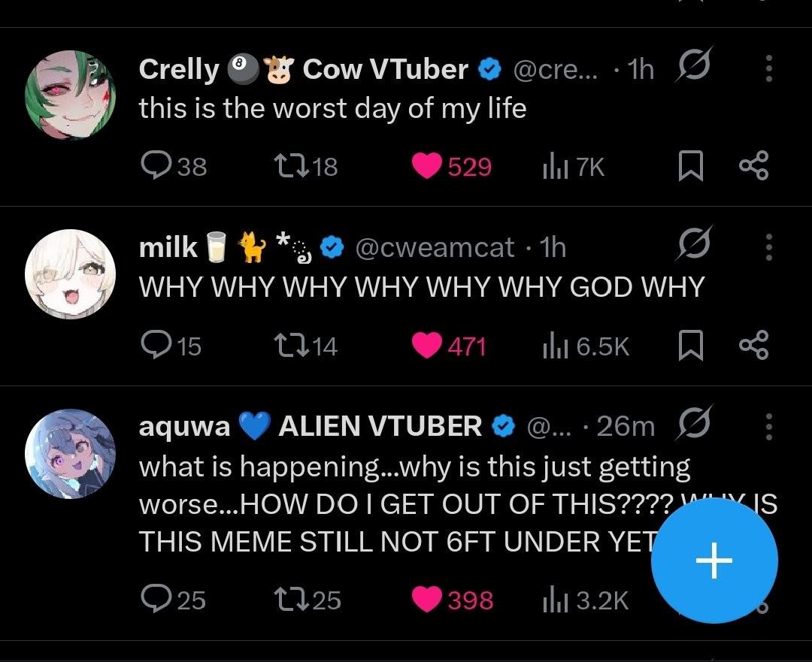Unlike milk's tweet with 471 likes
Viewport: 812px width, 662px height.
tap(426, 346)
